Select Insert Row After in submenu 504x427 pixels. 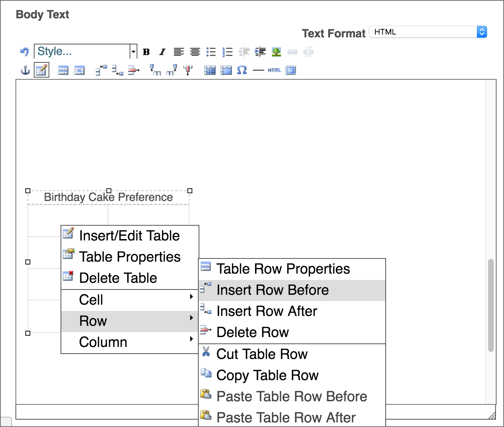tap(292, 311)
